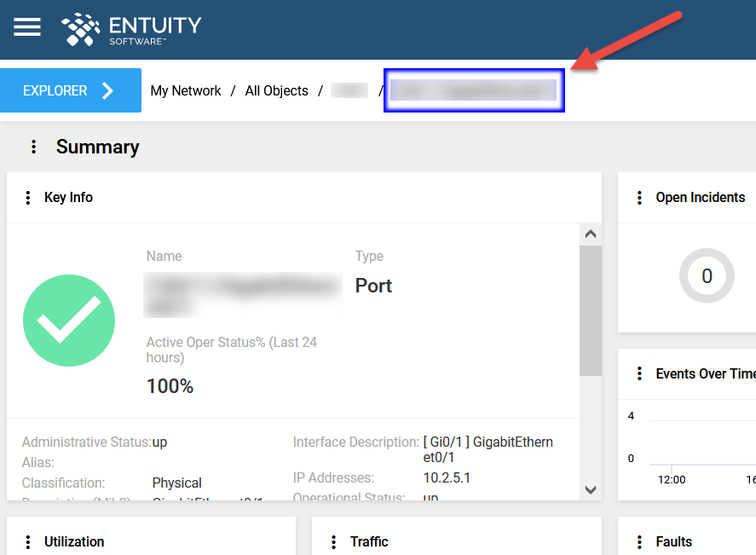The height and width of the screenshot is (555, 756).
Task: Click the Summary heading
Action: point(97,147)
